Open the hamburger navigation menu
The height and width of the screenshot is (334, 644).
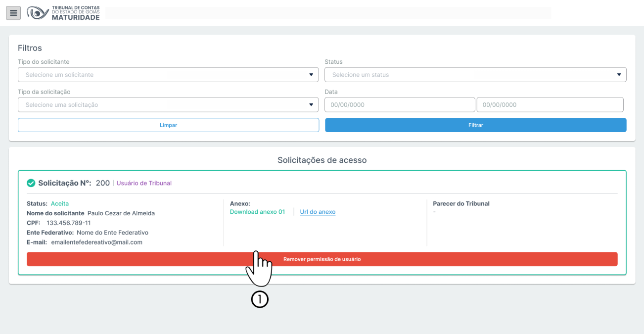pos(13,13)
